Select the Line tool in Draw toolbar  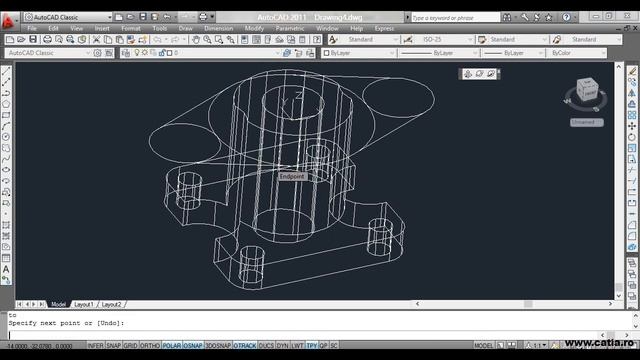6,71
